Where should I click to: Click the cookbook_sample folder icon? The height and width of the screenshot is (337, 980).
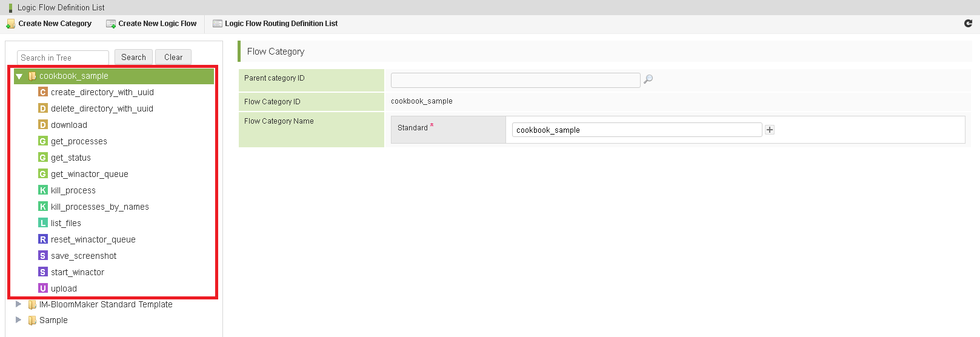(x=32, y=76)
